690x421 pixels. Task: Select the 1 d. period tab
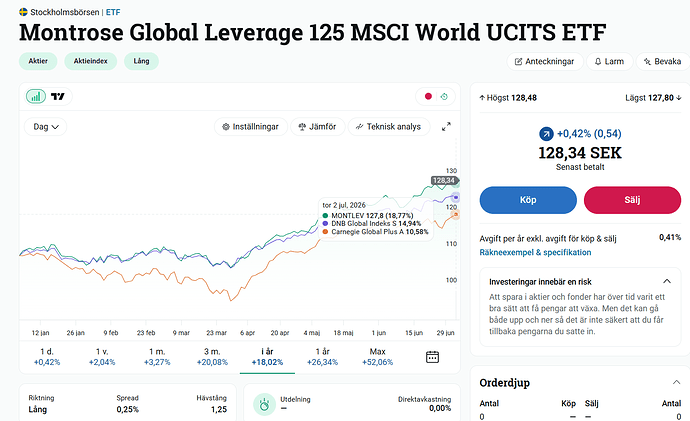pos(47,357)
